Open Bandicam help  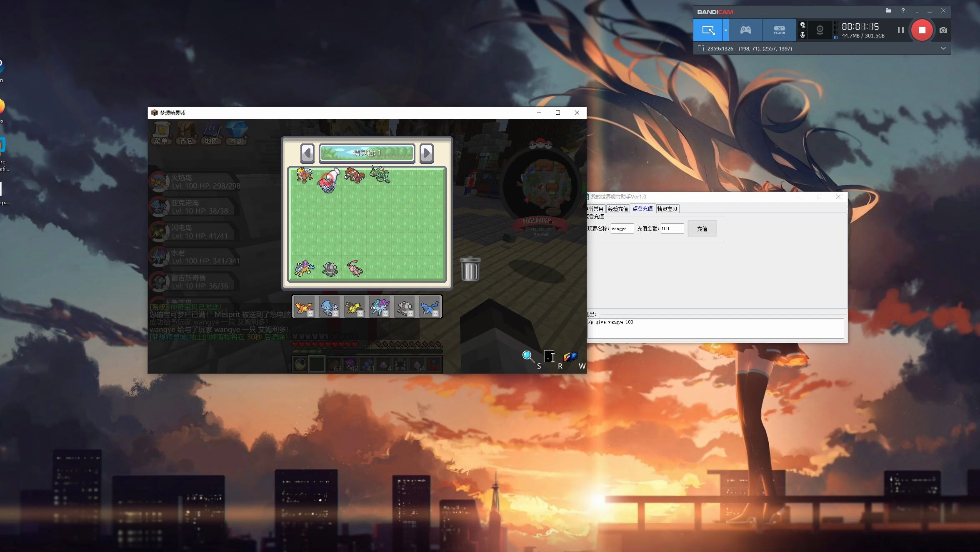coord(903,11)
